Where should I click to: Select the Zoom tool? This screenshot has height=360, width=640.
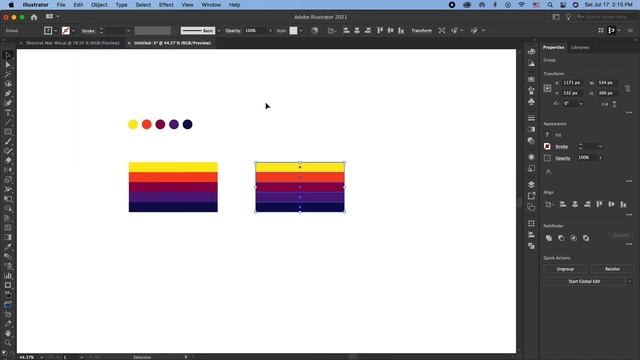click(x=8, y=343)
